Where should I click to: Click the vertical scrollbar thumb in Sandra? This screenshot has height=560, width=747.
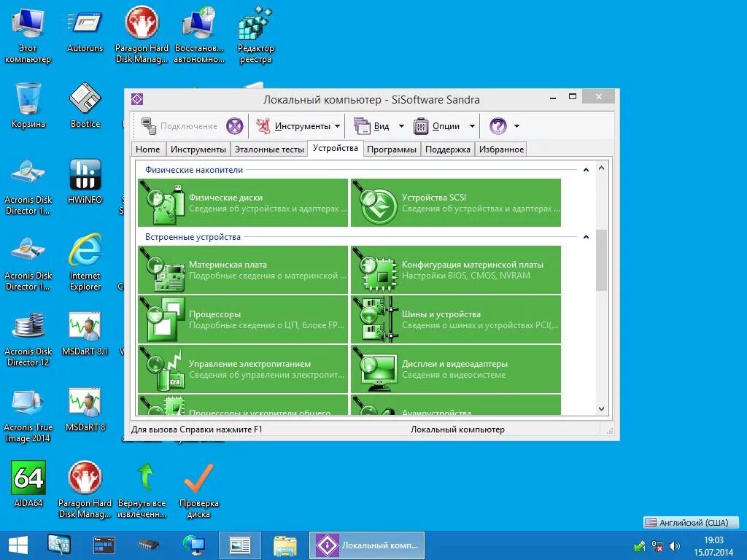[601, 260]
